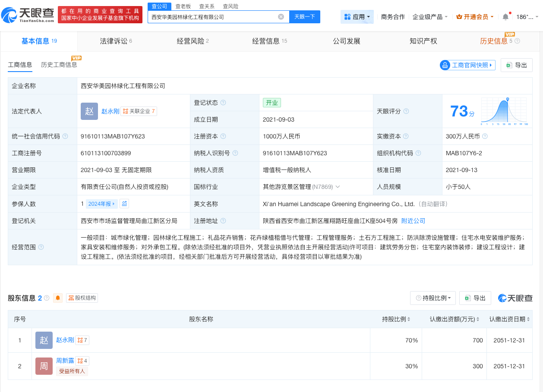Open notifications bell icon in header

point(505,17)
